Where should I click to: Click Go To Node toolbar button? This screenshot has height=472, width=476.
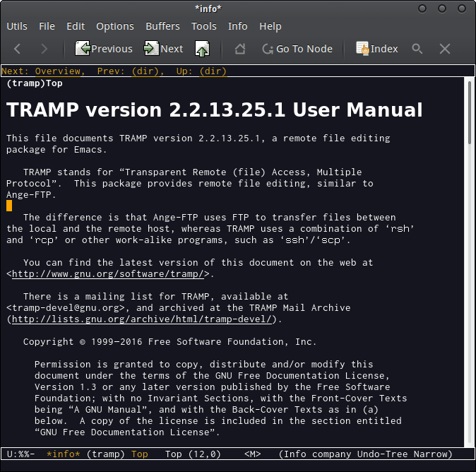pyautogui.click(x=297, y=49)
